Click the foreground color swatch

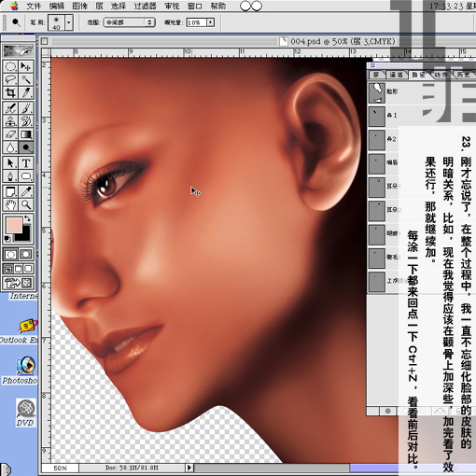[x=14, y=225]
